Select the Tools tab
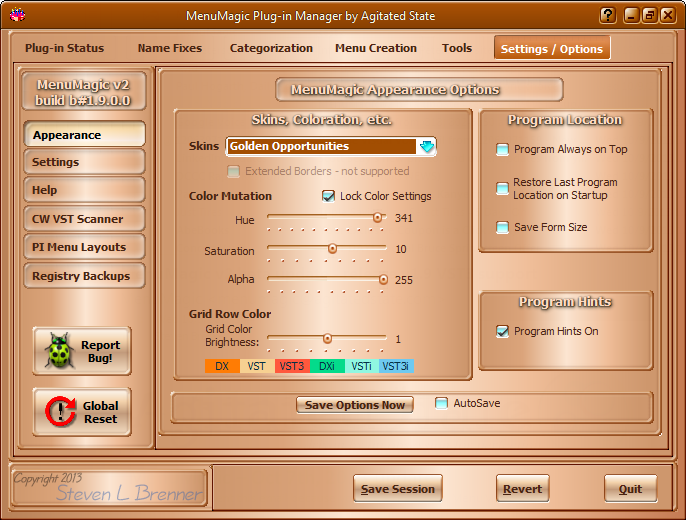686x520 pixels. pos(457,48)
